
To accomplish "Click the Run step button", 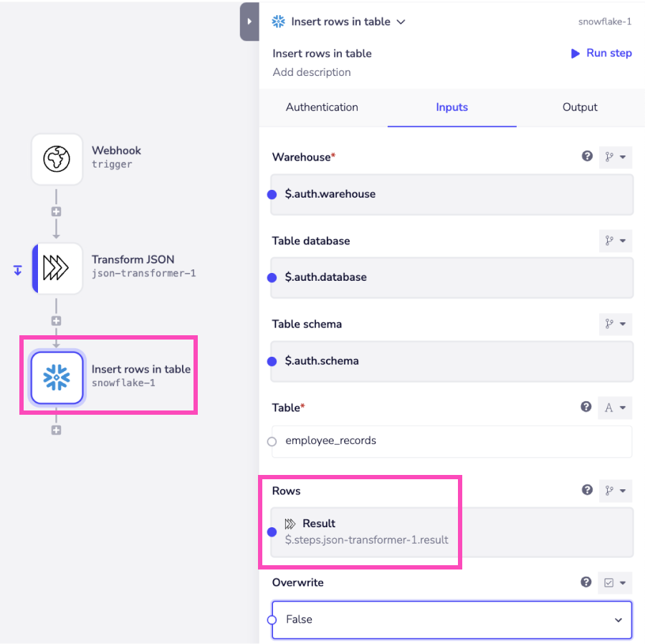I will tap(601, 53).
